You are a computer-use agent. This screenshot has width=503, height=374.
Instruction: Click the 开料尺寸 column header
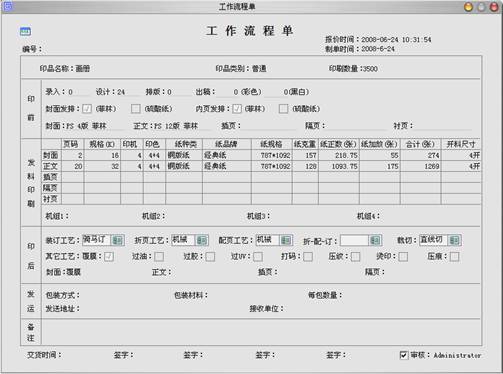(x=461, y=144)
